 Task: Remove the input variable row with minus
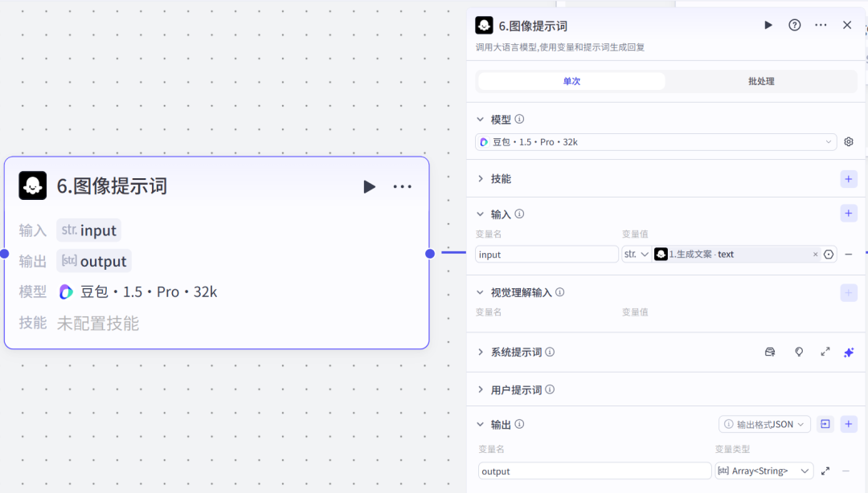click(x=849, y=255)
